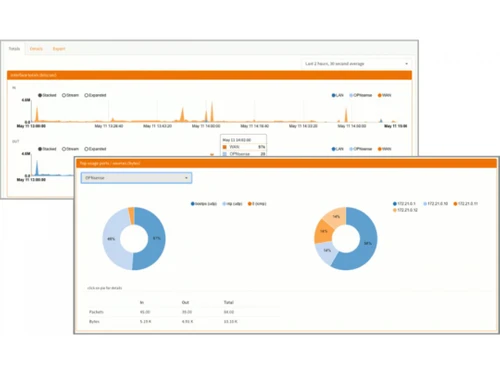Image resolution: width=500 pixels, height=375 pixels.
Task: Select Stacked mode on the IN graph
Action: pos(47,95)
